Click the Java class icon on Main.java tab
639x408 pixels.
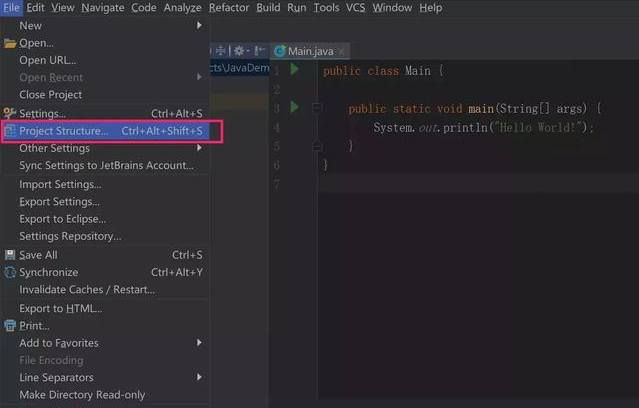280,51
